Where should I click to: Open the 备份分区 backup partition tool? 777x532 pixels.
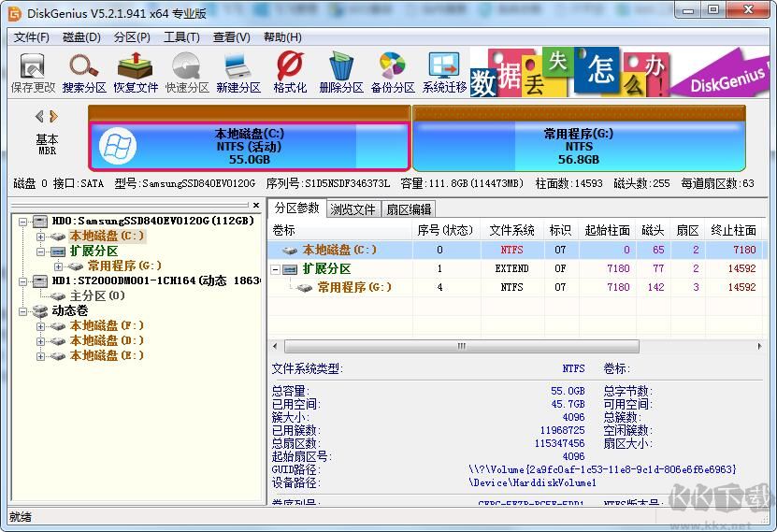click(393, 73)
